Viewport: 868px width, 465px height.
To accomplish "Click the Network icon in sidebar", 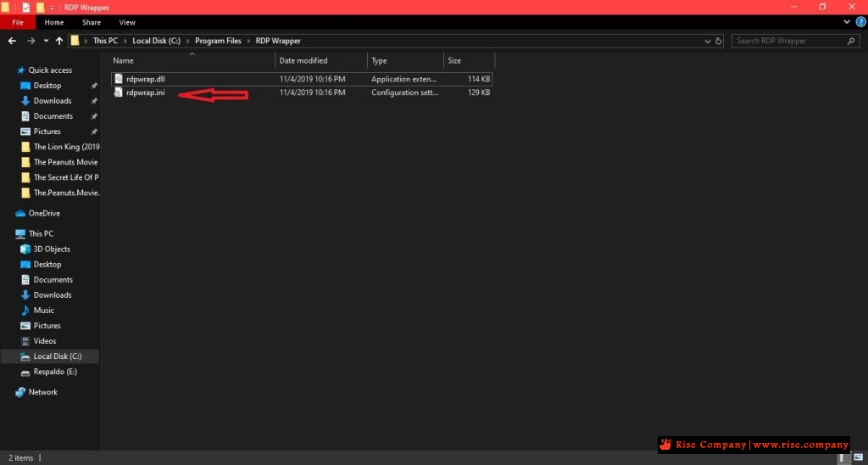I will click(20, 392).
